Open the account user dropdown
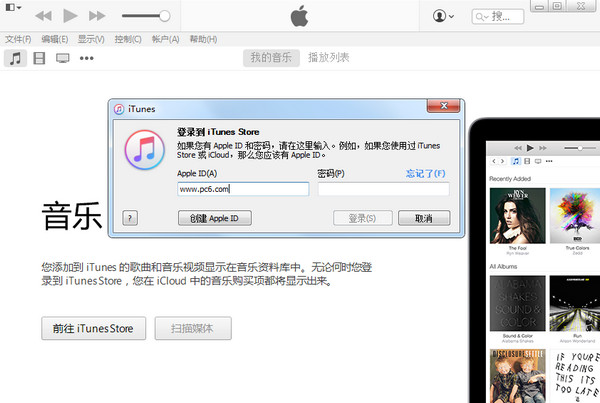Screen dimensions: 600x403 tap(443, 17)
